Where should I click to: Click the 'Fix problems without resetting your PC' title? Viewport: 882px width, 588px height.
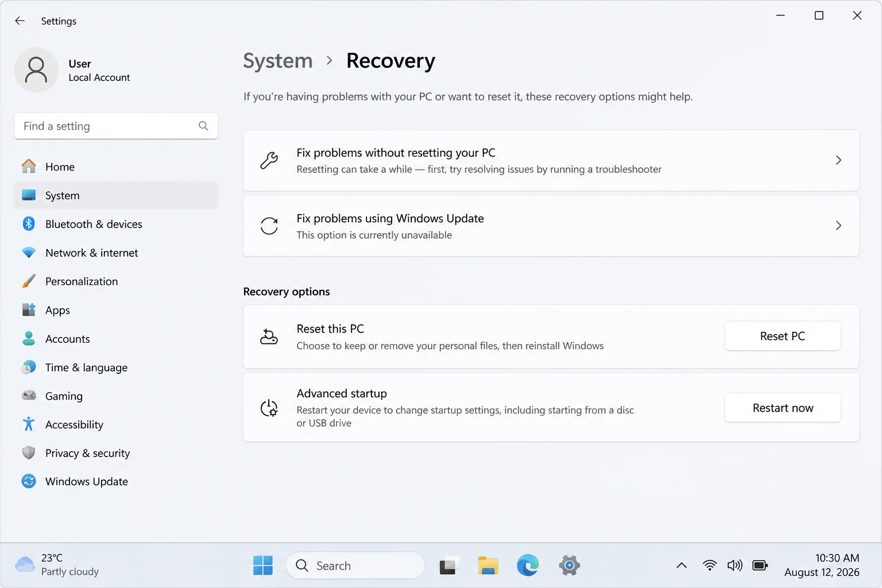pos(396,153)
